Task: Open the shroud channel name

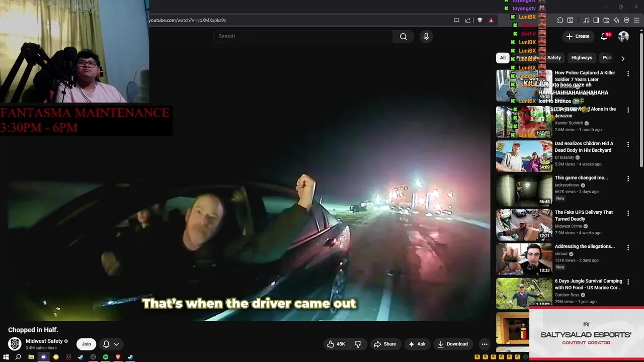Action: (x=561, y=254)
